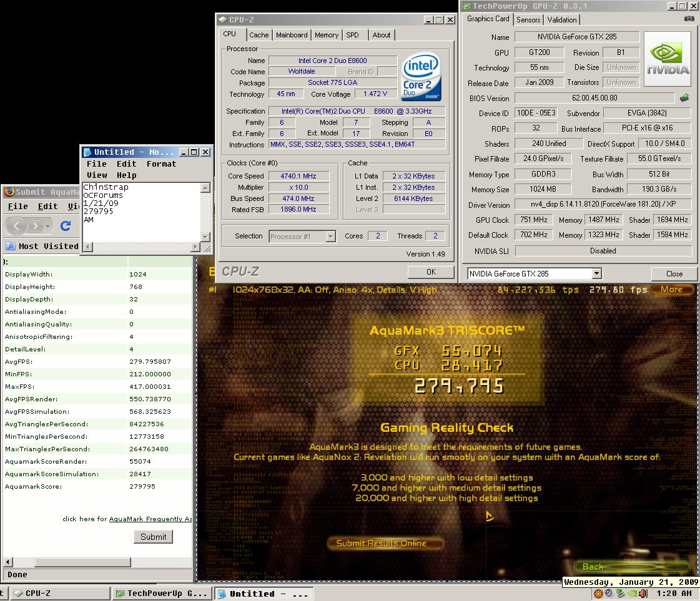Open the Firefox Edit menu
The height and width of the screenshot is (601, 700).
pos(47,206)
